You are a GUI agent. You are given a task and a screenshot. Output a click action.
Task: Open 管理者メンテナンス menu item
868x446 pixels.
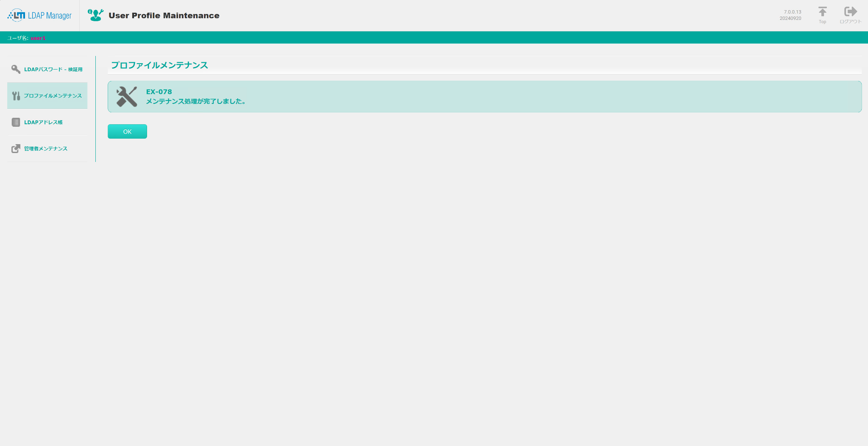click(x=47, y=148)
